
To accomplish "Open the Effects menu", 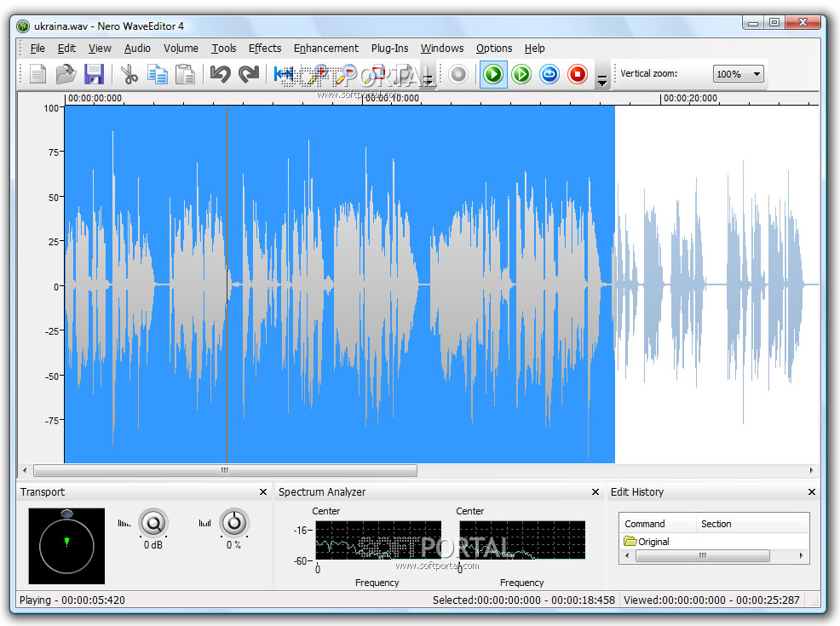I will tap(265, 49).
